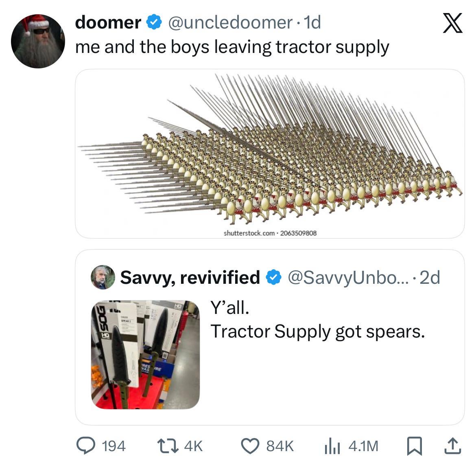
Task: Open Savvy's small profile avatar
Action: tap(103, 277)
